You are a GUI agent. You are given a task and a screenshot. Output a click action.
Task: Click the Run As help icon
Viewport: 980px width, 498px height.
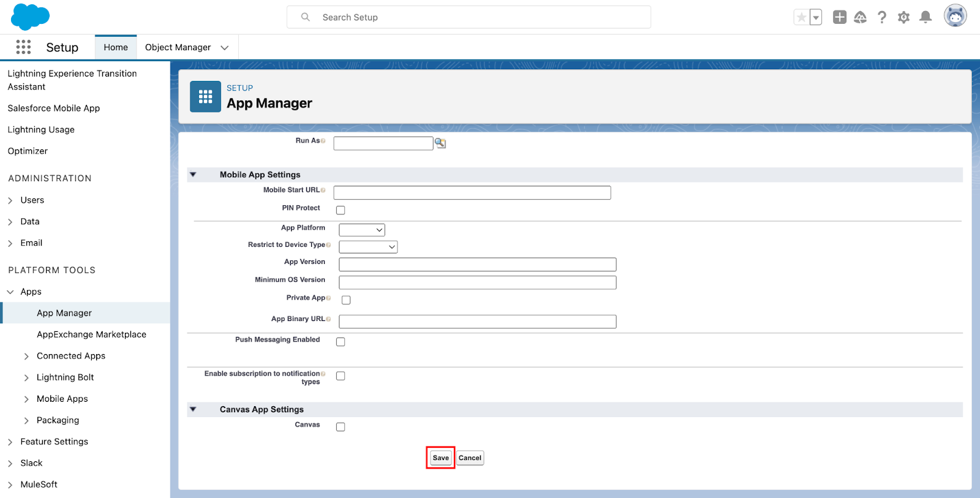coord(323,141)
